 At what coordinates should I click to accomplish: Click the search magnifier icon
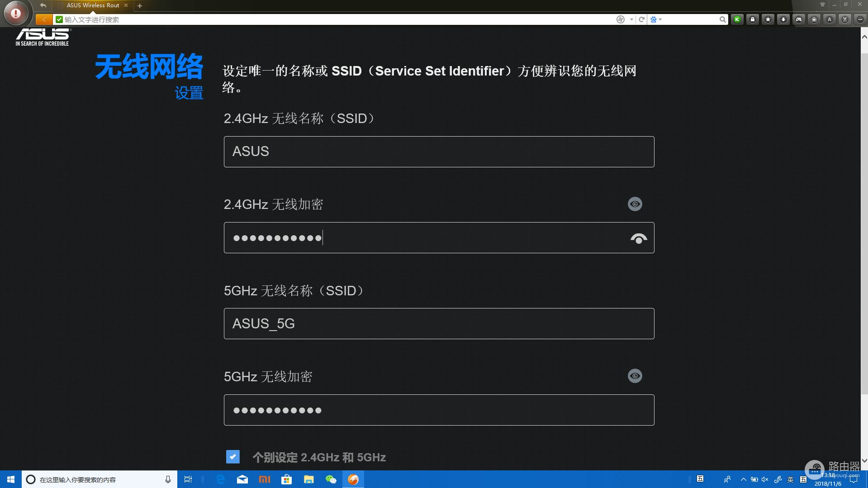(722, 19)
